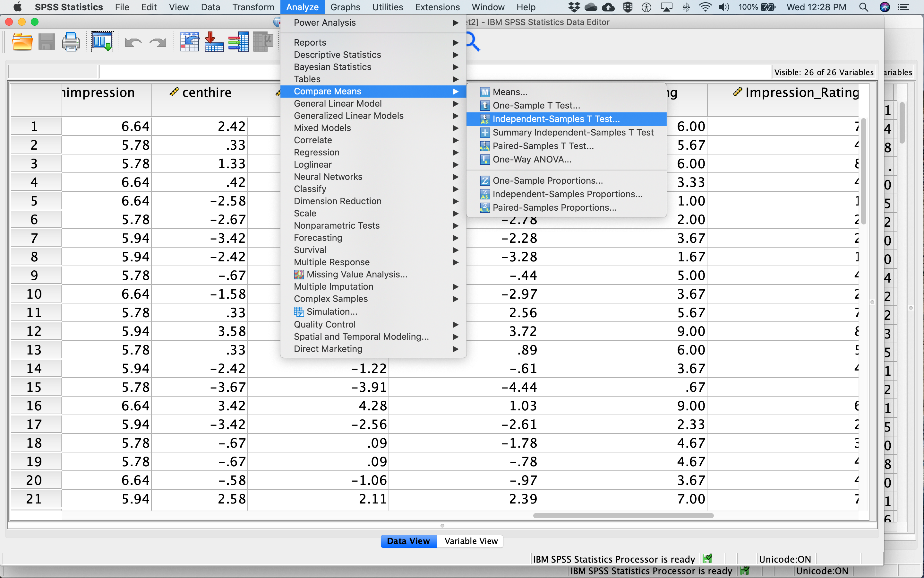Click the horizontal scrollbar under data grid
Viewport: 924px width, 578px height.
623,516
